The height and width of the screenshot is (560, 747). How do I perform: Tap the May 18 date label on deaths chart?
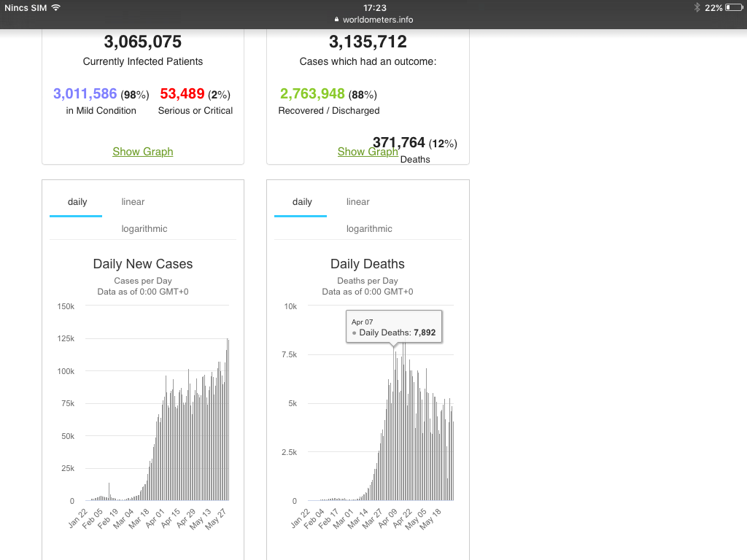430,519
